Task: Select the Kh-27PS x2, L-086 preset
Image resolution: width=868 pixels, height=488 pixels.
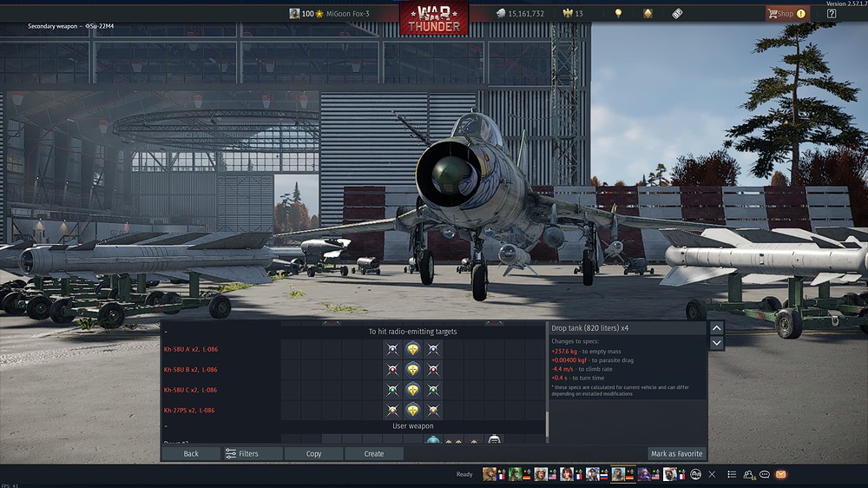Action: tap(188, 411)
